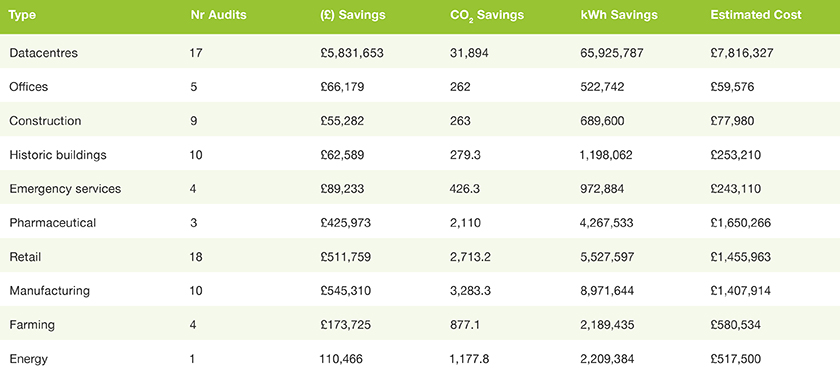The image size is (840, 375).
Task: Select the £517,500 estimated cost cell
Action: (x=736, y=359)
